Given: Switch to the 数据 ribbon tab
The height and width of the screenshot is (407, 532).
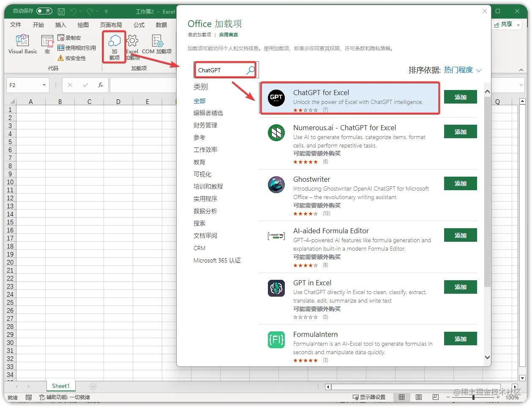Looking at the screenshot, I should (161, 25).
